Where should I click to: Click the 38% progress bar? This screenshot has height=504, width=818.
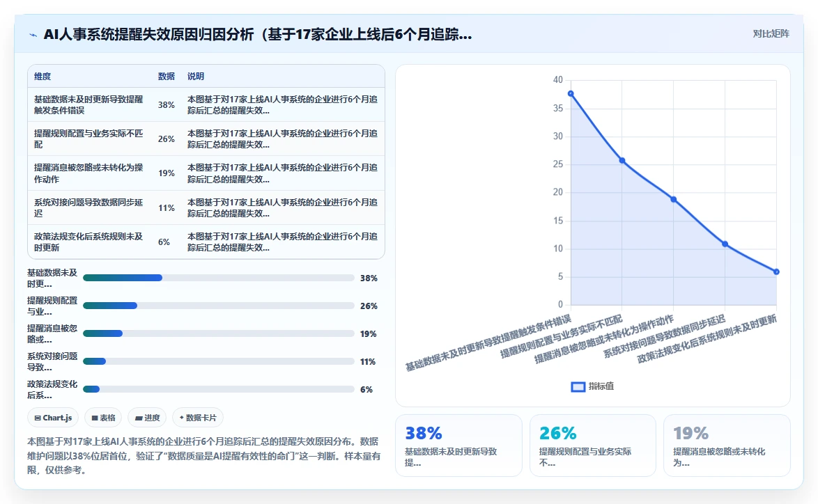219,278
